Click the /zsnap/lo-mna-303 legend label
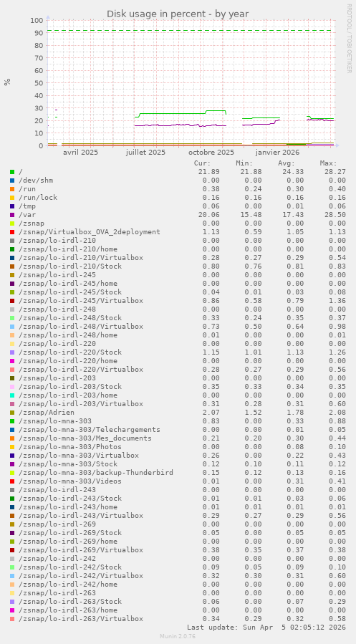The image size is (356, 644). click(x=55, y=421)
